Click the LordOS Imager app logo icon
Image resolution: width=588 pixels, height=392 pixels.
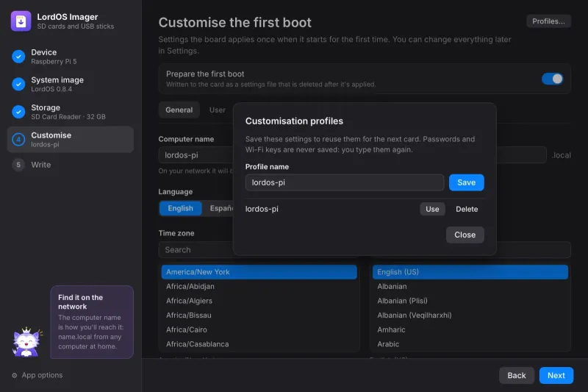(x=21, y=21)
